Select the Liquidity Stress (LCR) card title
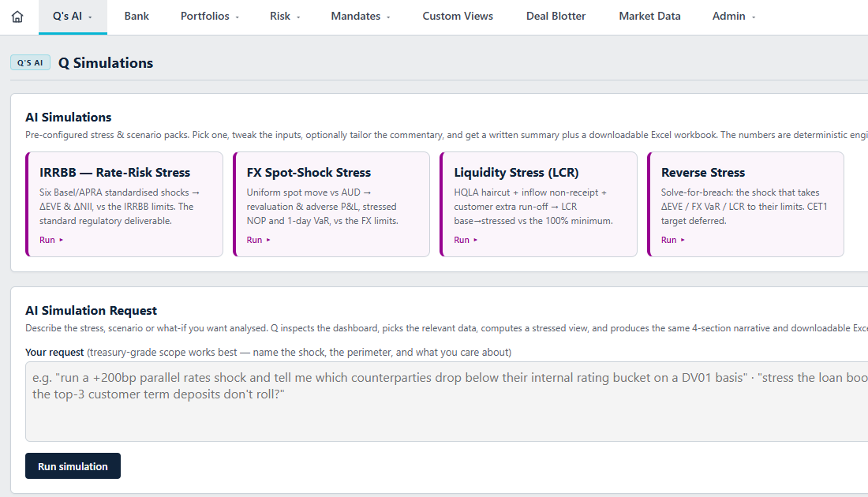Screen dimensions: 868x497 tap(516, 173)
